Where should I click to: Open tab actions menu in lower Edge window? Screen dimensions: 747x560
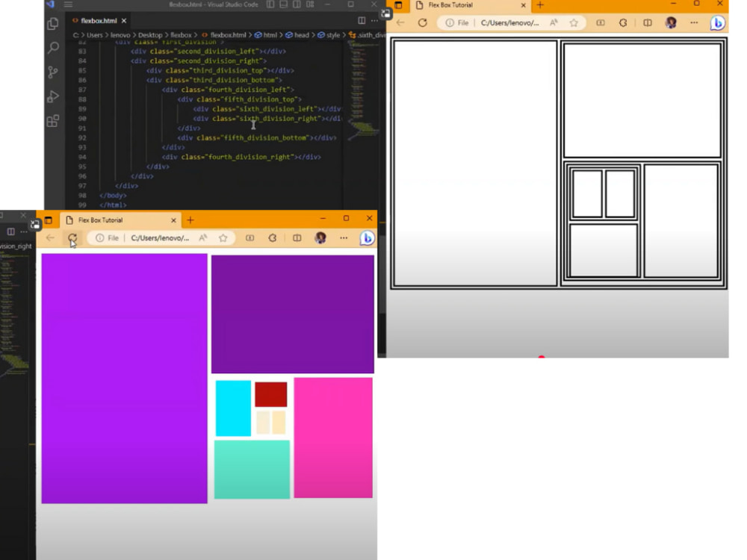(x=48, y=220)
